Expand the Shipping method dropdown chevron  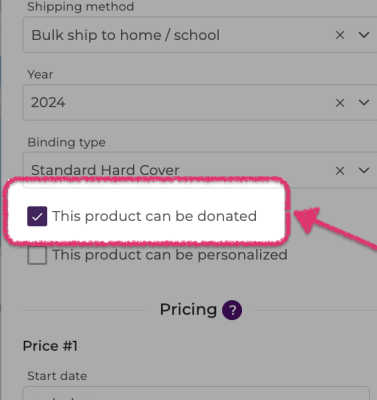tap(364, 35)
